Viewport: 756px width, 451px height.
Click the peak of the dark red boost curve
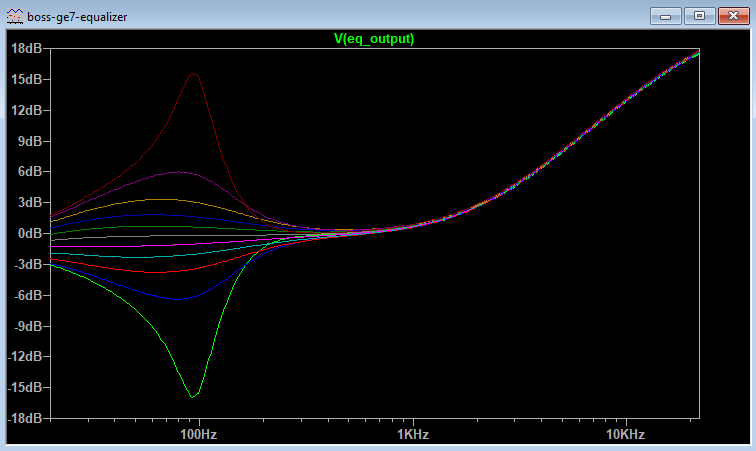pyautogui.click(x=193, y=73)
